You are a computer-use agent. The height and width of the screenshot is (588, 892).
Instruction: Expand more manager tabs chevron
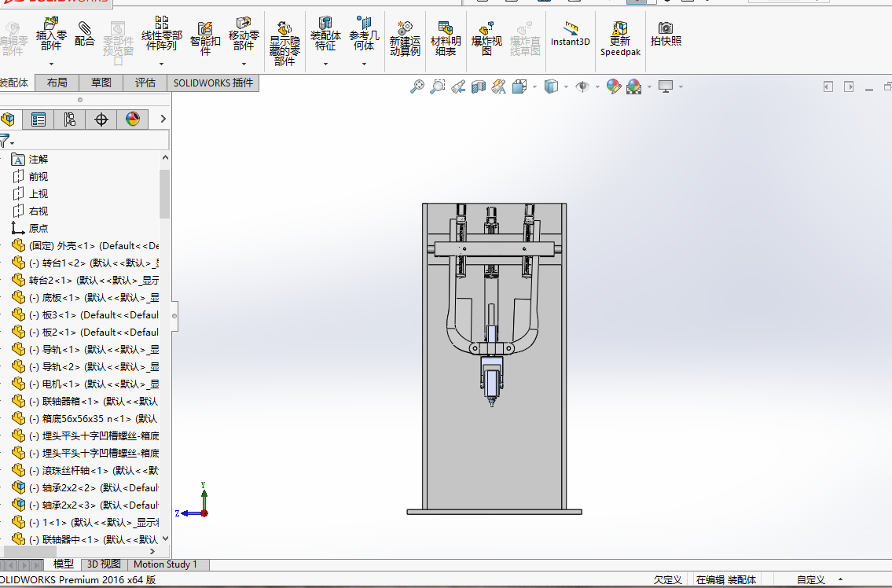[163, 119]
